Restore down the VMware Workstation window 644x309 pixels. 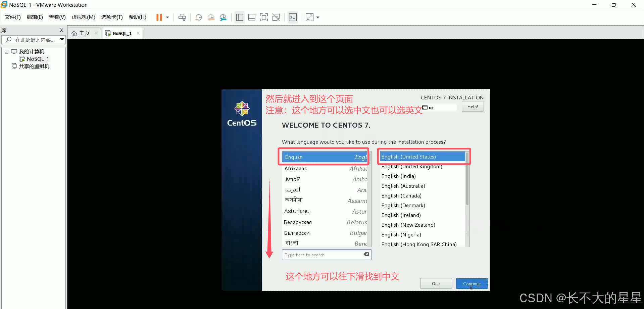[614, 5]
